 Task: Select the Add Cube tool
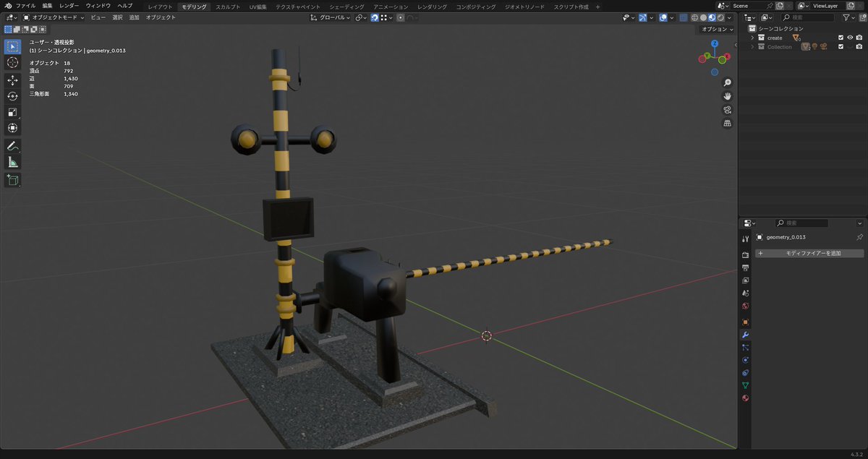(x=12, y=179)
